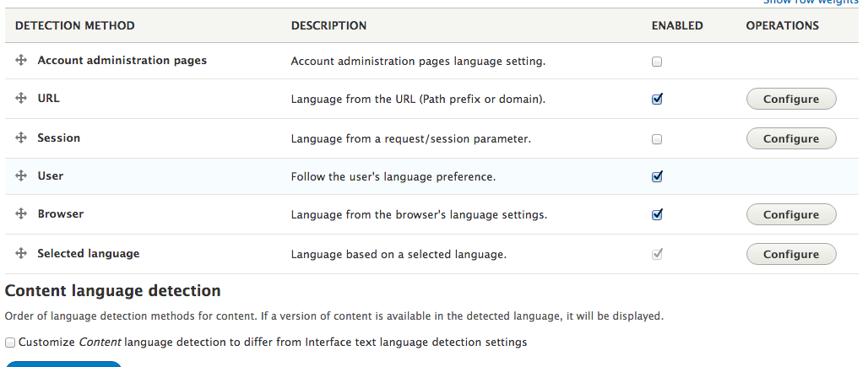Select the 'Account administration pages' method name
This screenshot has height=367, width=868.
[122, 60]
